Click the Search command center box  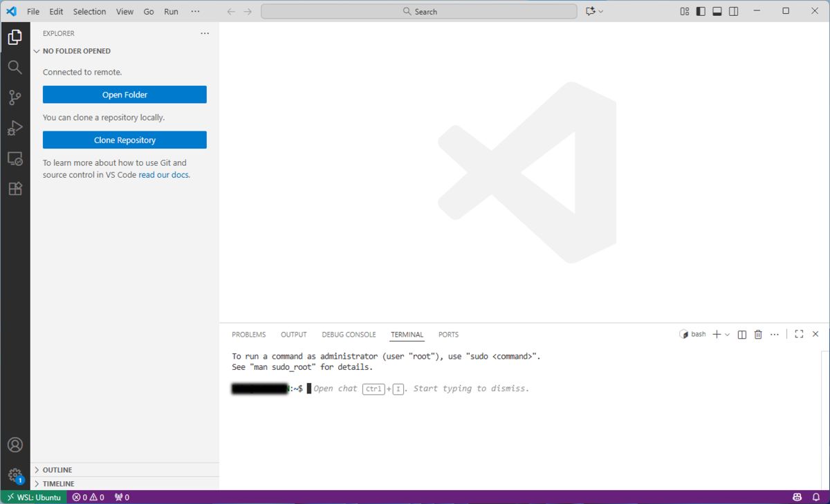419,12
